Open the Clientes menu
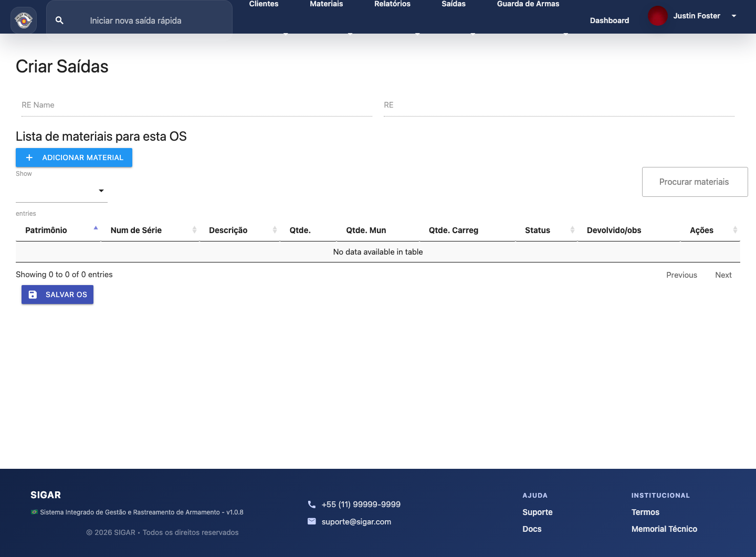Viewport: 756px width, 557px height. [x=264, y=4]
